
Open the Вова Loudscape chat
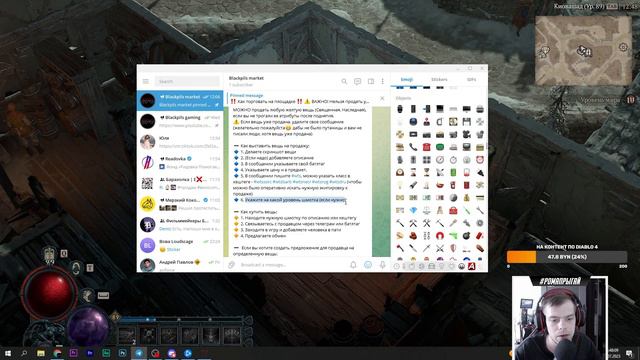point(180,245)
